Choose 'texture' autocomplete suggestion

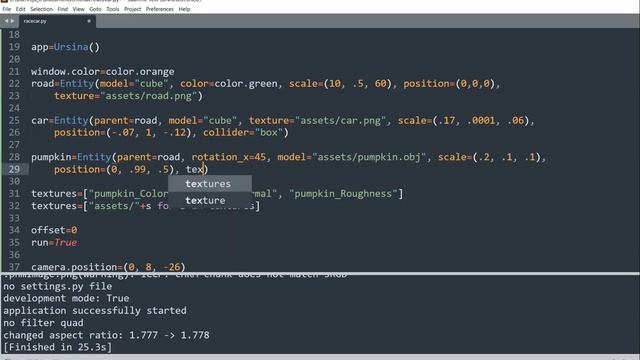(x=210, y=200)
